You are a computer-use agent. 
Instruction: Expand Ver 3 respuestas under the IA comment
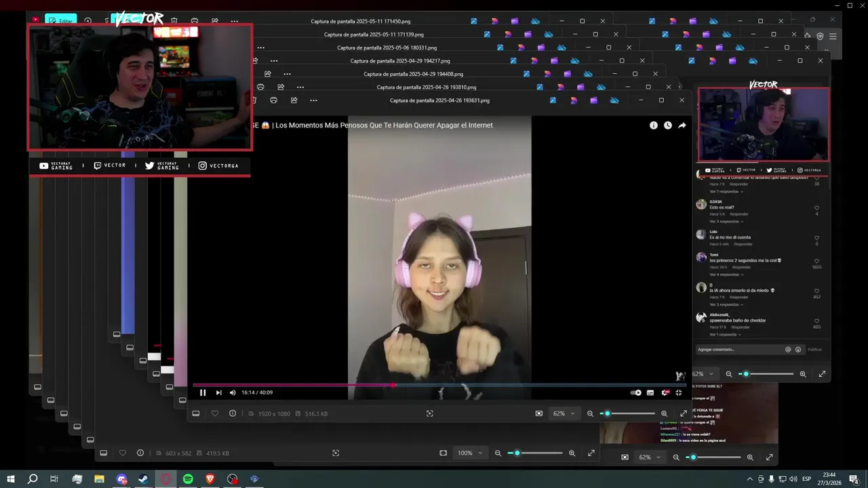(x=726, y=304)
